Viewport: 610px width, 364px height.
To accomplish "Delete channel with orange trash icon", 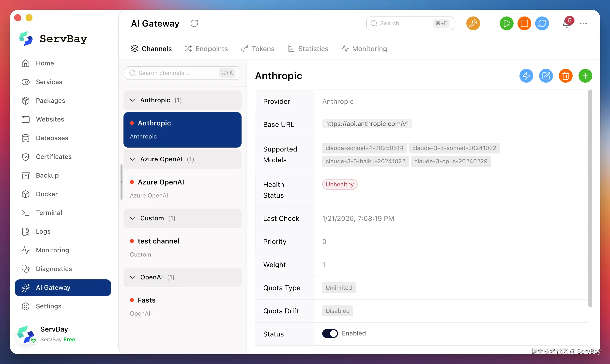I will pyautogui.click(x=565, y=76).
